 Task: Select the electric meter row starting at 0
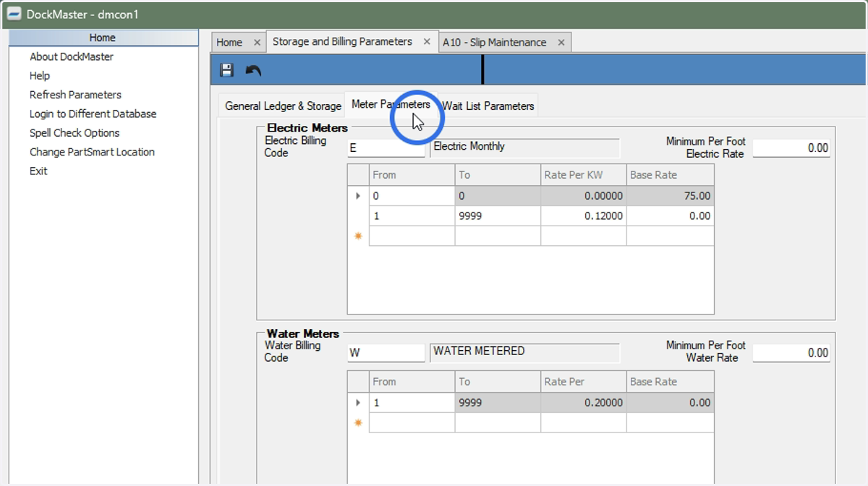pyautogui.click(x=358, y=196)
